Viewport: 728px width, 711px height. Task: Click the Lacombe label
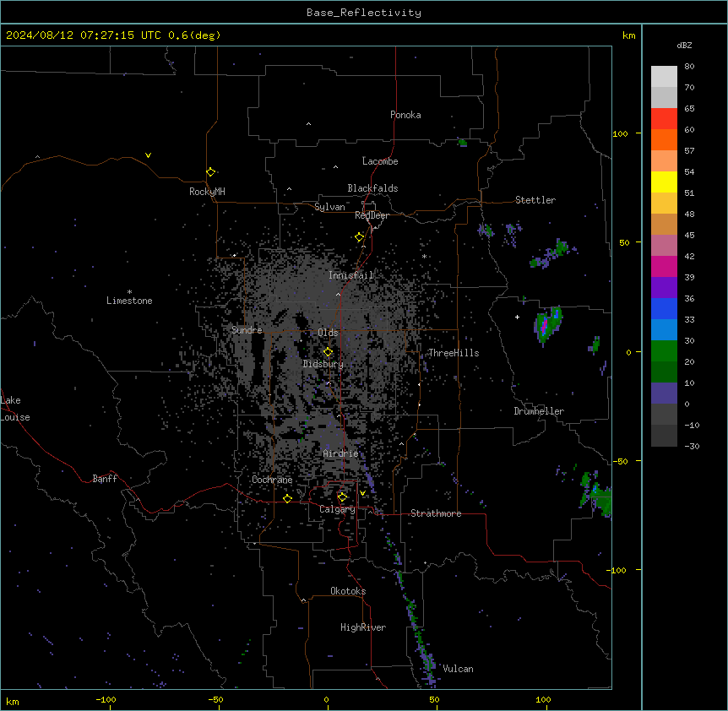tap(380, 161)
